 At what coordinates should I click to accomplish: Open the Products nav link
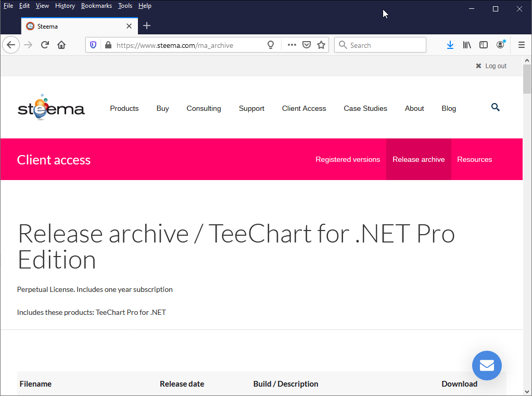pos(124,108)
